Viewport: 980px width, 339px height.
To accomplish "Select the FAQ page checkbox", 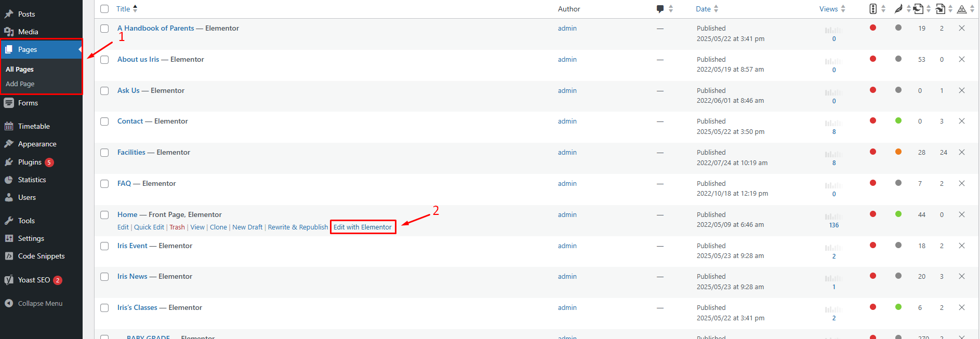I will 104,184.
